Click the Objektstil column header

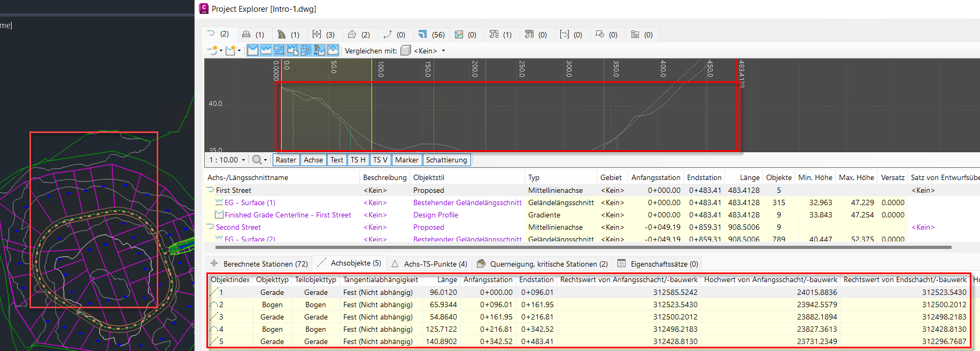pos(429,177)
